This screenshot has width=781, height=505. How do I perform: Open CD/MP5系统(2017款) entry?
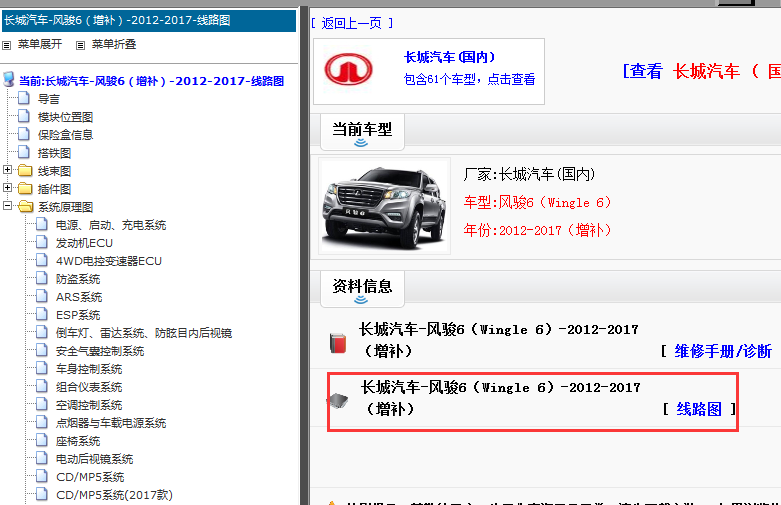pyautogui.click(x=114, y=495)
